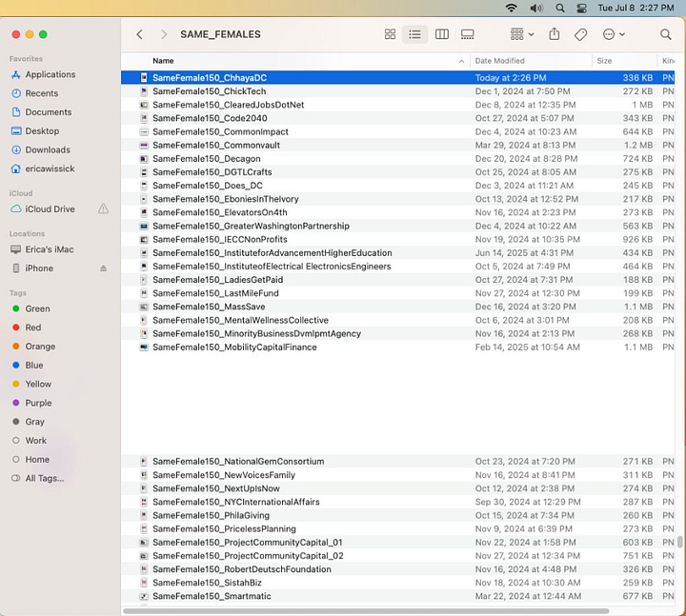The image size is (686, 616).
Task: Filter by the Orange tag
Action: click(40, 347)
